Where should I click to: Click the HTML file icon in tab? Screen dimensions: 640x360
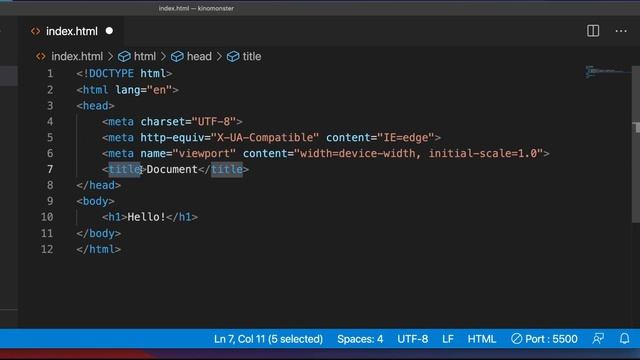[x=36, y=31]
